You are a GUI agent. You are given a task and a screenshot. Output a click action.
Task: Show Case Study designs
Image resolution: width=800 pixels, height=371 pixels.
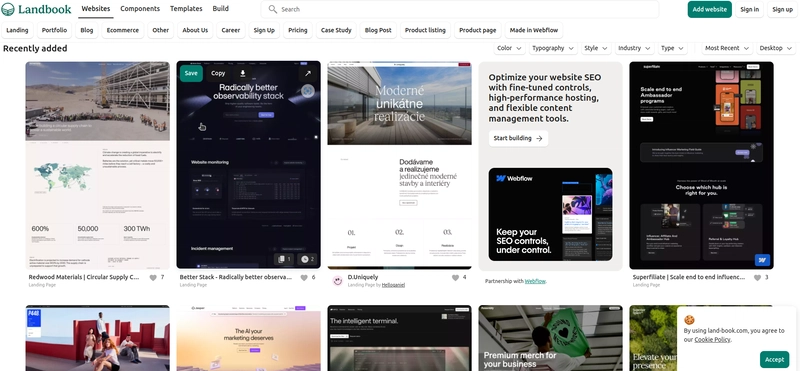(x=336, y=30)
